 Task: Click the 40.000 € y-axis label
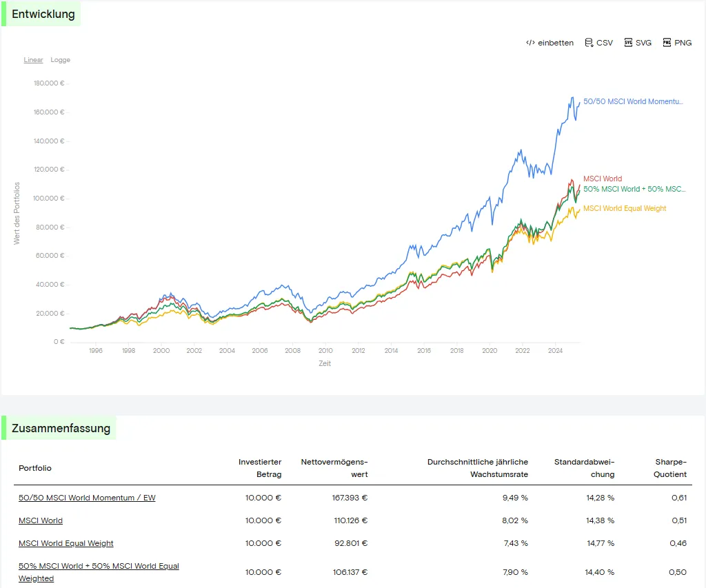click(x=50, y=285)
